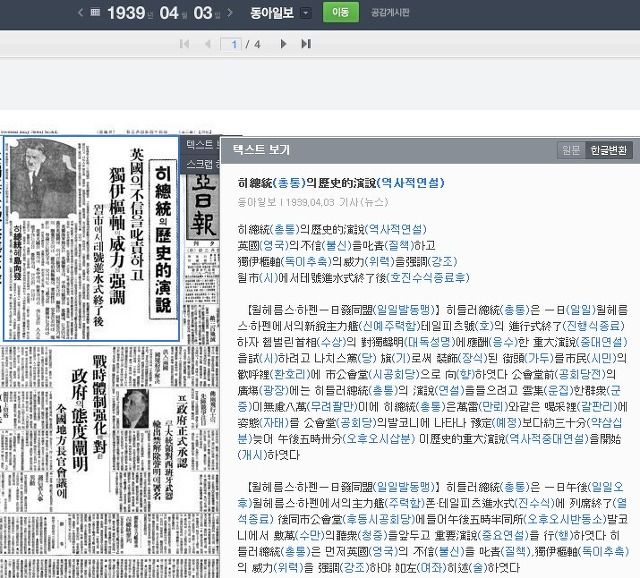
Task: Select the day 03 in date header
Action: [203, 13]
